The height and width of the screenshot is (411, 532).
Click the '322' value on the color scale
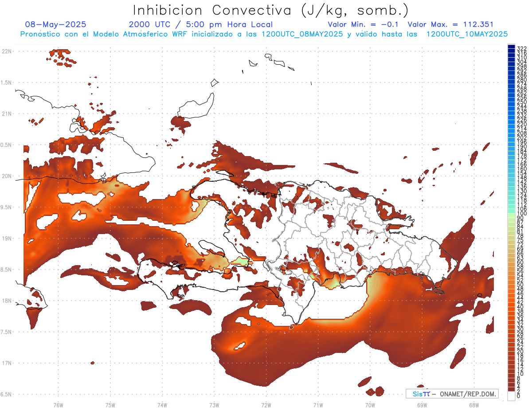(522, 48)
